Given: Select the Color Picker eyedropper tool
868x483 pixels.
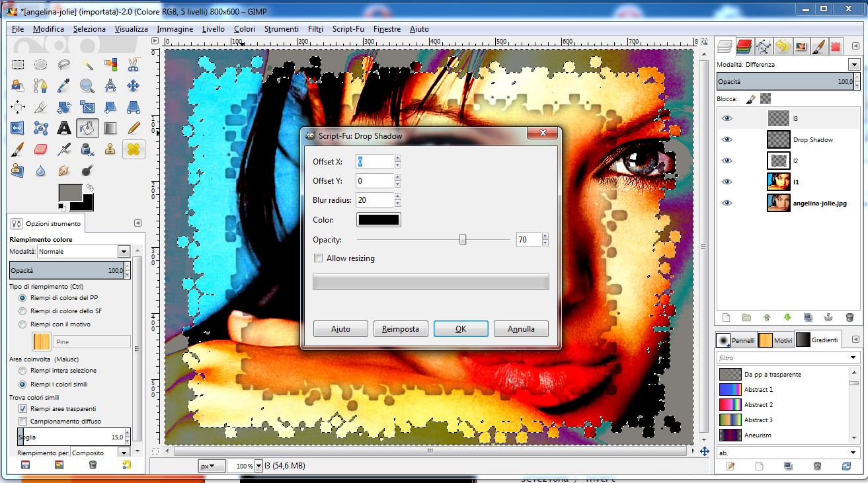Looking at the screenshot, I should pyautogui.click(x=64, y=85).
